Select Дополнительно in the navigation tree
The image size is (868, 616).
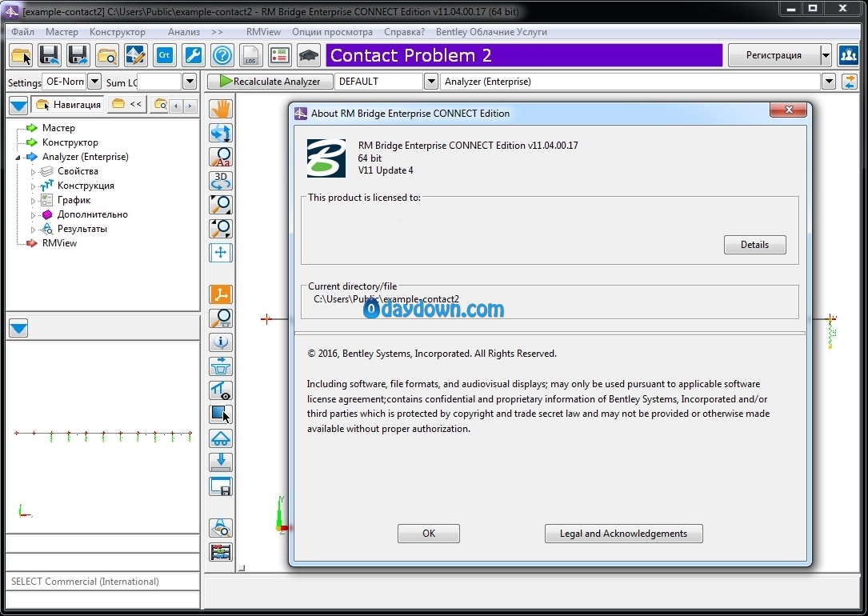pyautogui.click(x=93, y=214)
